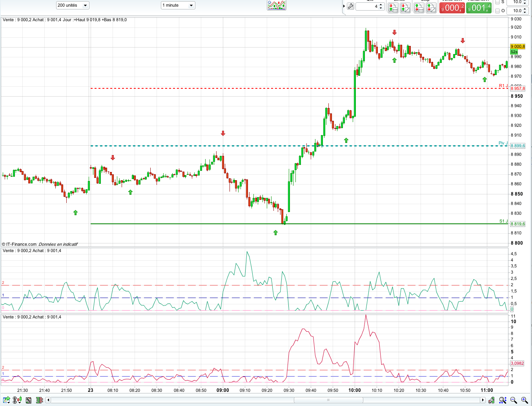Open the chart export arrow icon
Viewport: 532px width, 406px height.
tap(7, 400)
